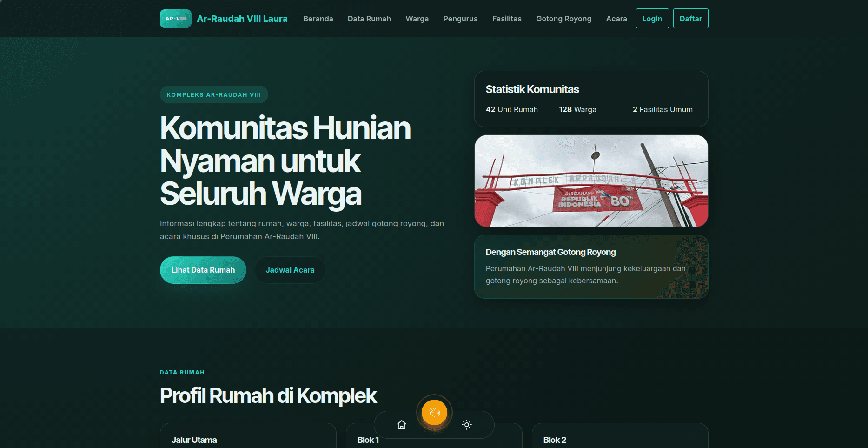Click the orange audio button in dock
The height and width of the screenshot is (448, 868).
[x=434, y=412]
